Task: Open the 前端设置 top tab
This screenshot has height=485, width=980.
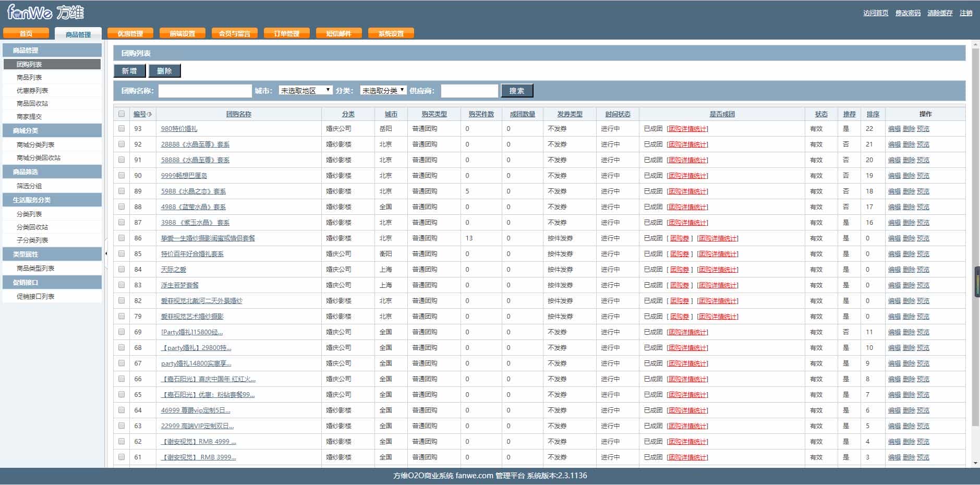Action: 183,33
